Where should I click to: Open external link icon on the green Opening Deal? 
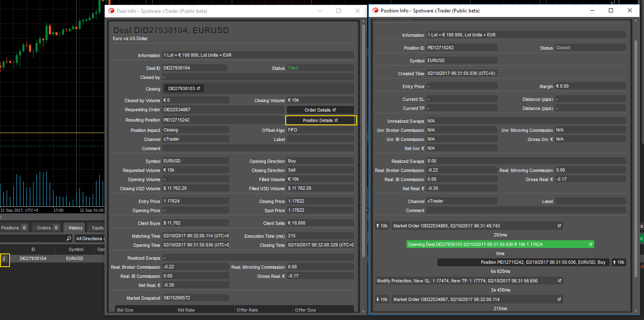(x=591, y=244)
